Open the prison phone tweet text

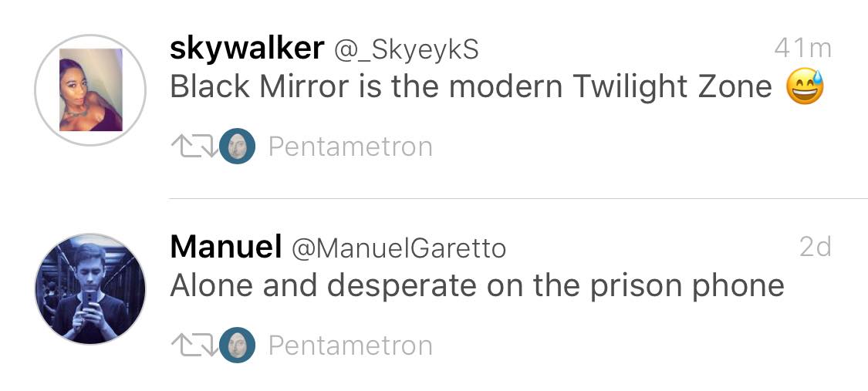coord(477,286)
